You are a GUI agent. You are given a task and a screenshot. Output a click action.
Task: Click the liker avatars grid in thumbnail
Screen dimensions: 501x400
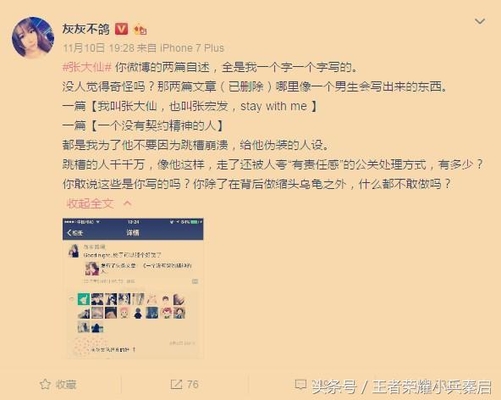(x=131, y=313)
